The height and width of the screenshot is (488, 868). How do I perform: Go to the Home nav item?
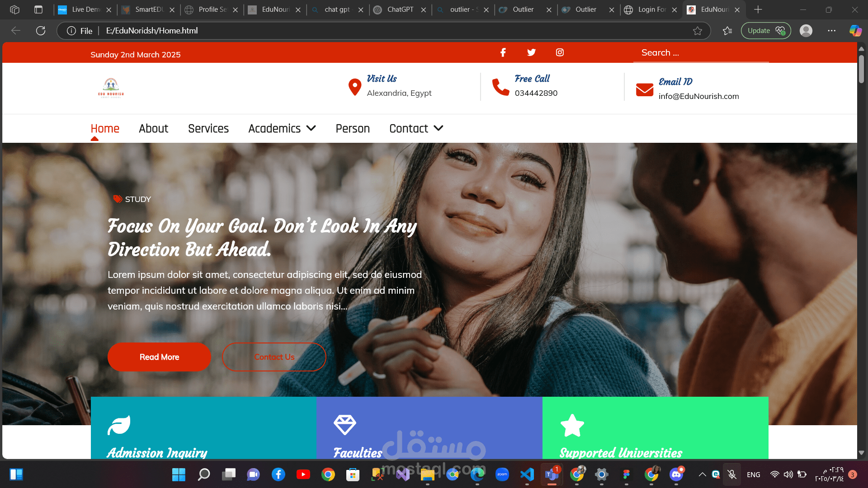tap(105, 129)
